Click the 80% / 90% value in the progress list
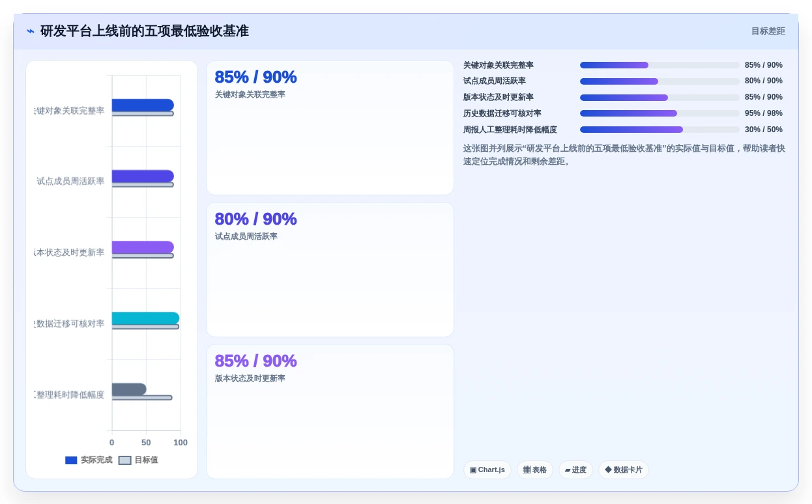Image resolution: width=812 pixels, height=504 pixels. tap(764, 81)
